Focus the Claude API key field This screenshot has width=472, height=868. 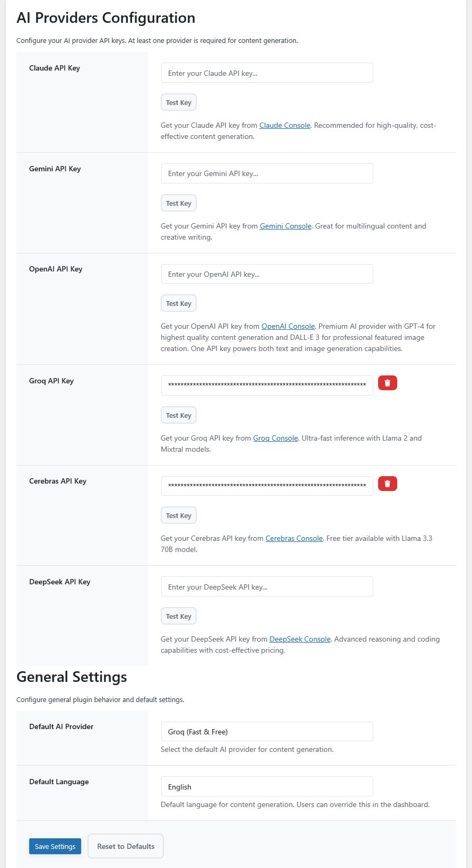(x=267, y=73)
